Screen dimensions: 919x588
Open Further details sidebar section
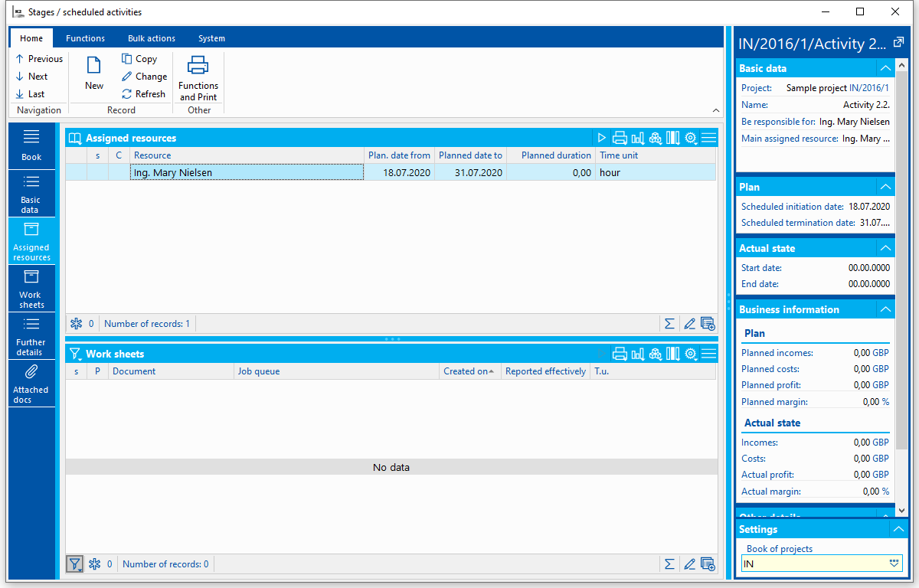[x=31, y=336]
